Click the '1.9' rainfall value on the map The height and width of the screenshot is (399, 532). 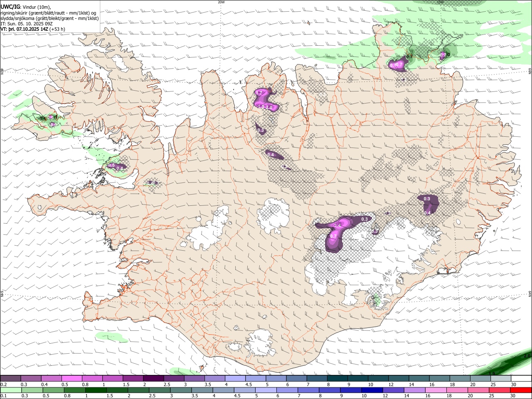pos(492,373)
